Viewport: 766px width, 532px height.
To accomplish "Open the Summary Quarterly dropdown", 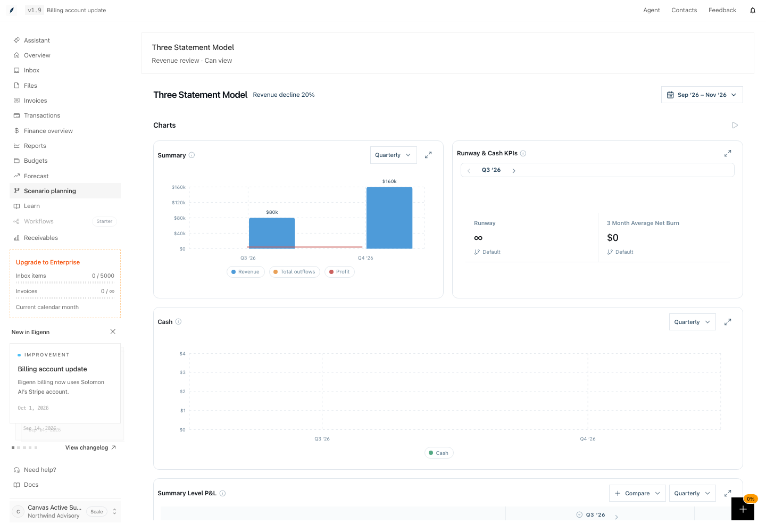I will pos(393,155).
